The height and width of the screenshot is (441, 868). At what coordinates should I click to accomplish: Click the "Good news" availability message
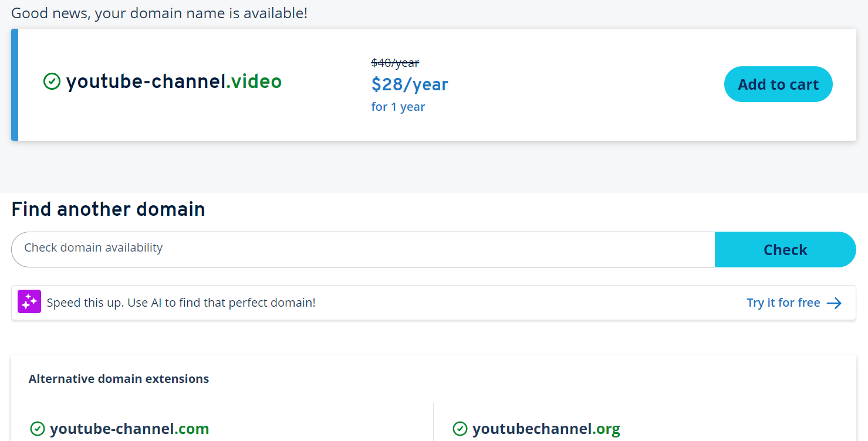click(x=159, y=13)
